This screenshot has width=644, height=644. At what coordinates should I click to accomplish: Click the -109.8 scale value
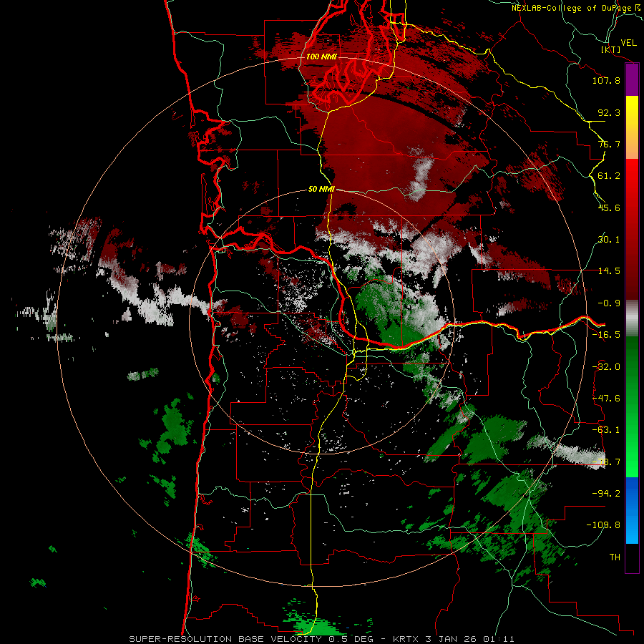pos(603,525)
